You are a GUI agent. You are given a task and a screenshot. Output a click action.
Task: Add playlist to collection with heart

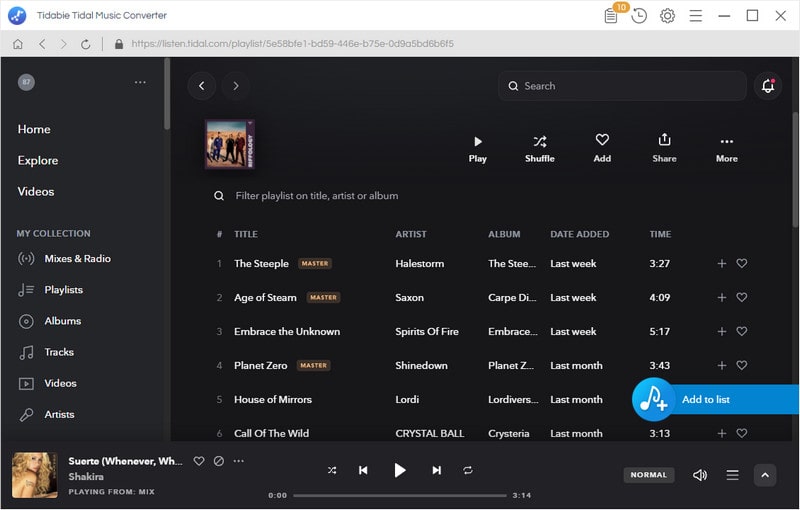pyautogui.click(x=602, y=149)
